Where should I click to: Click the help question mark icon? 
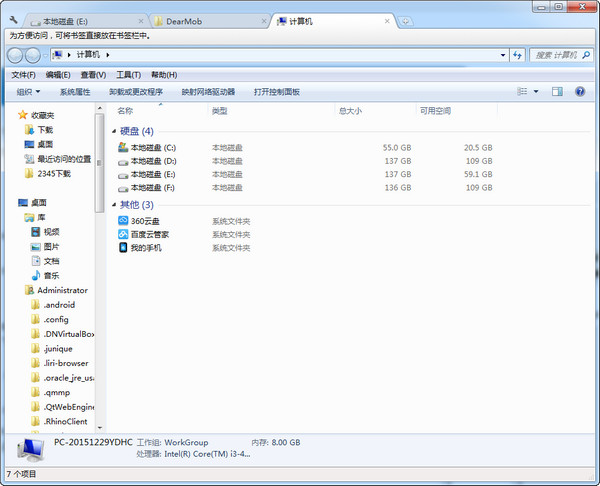pos(582,91)
